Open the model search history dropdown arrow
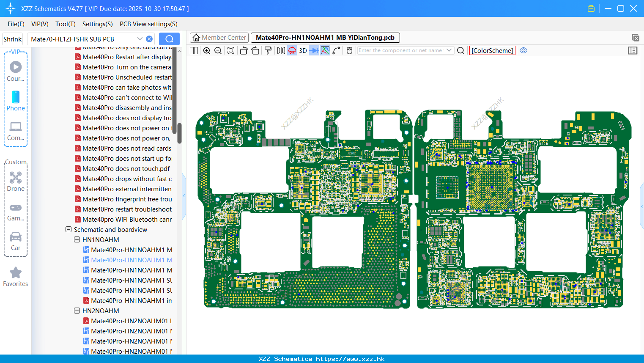Image resolution: width=644 pixels, height=363 pixels. tap(140, 39)
